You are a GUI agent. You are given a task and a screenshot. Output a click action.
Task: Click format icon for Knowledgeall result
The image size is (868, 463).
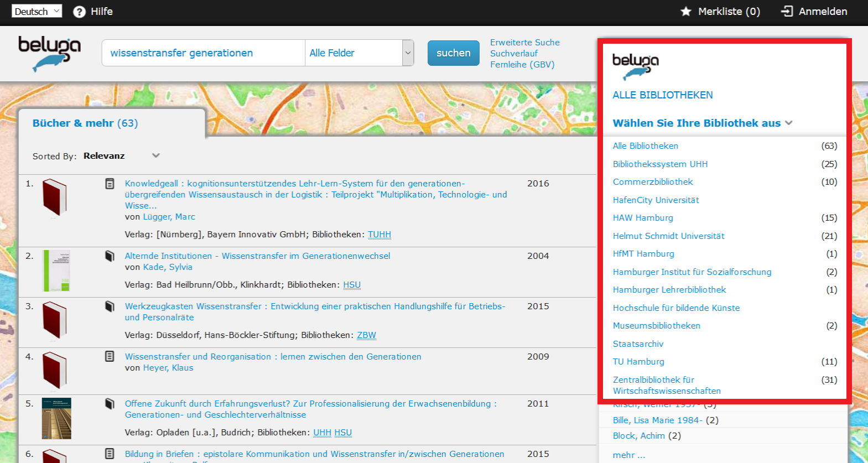pyautogui.click(x=110, y=184)
